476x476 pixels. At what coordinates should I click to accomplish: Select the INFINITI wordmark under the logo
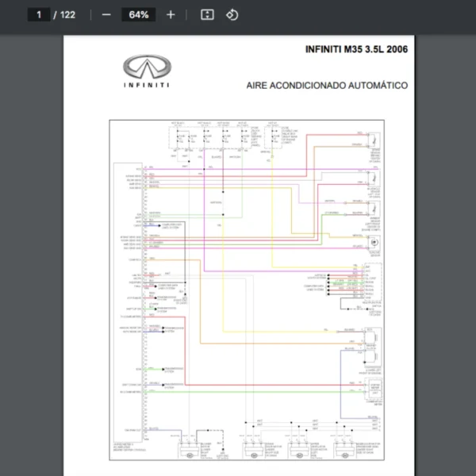tap(146, 84)
